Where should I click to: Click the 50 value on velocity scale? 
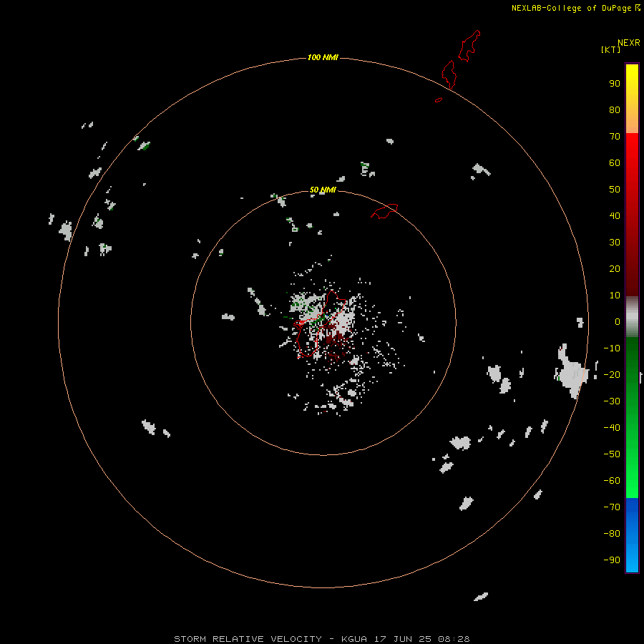click(615, 190)
